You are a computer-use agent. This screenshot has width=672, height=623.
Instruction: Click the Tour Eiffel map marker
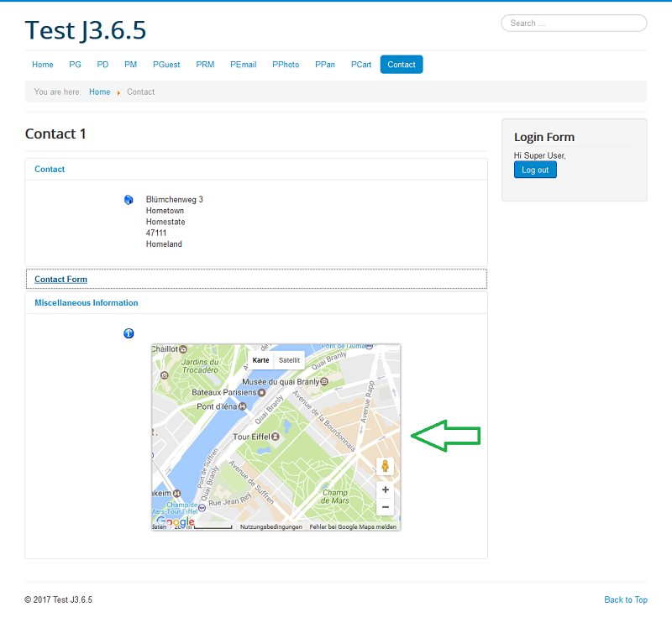coord(275,437)
